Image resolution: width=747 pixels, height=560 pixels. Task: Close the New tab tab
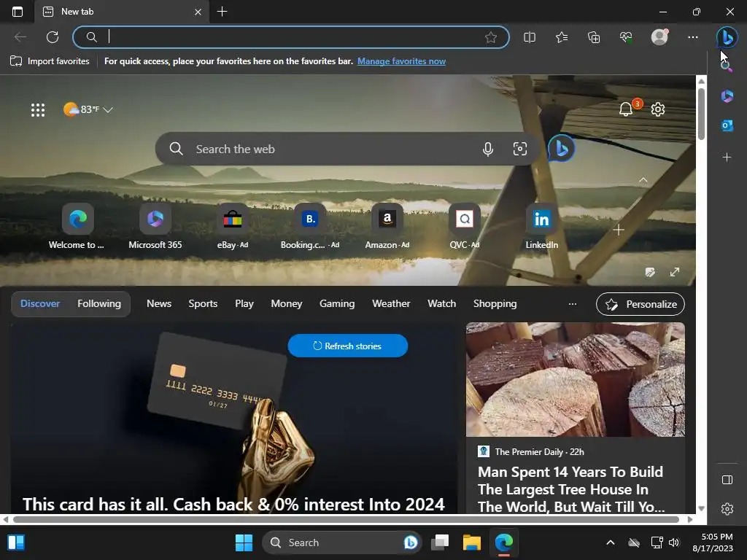tap(198, 12)
